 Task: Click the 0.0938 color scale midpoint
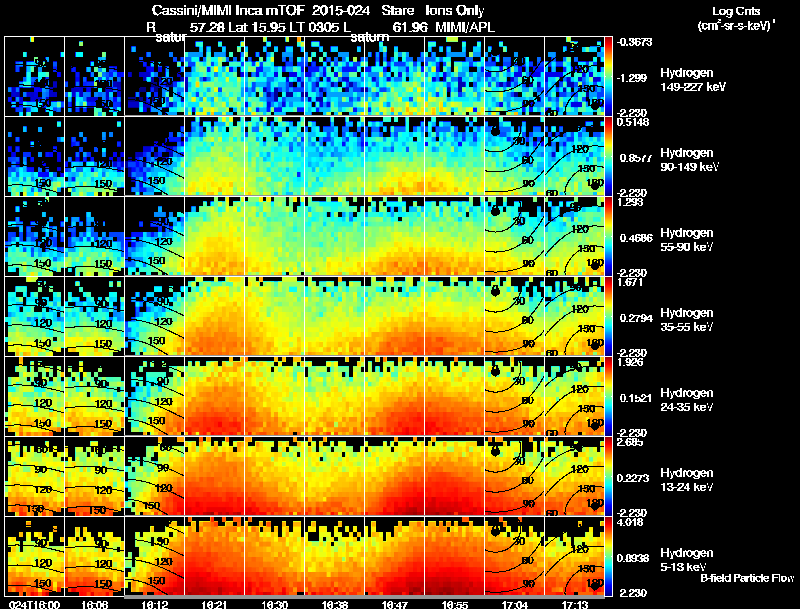point(633,558)
